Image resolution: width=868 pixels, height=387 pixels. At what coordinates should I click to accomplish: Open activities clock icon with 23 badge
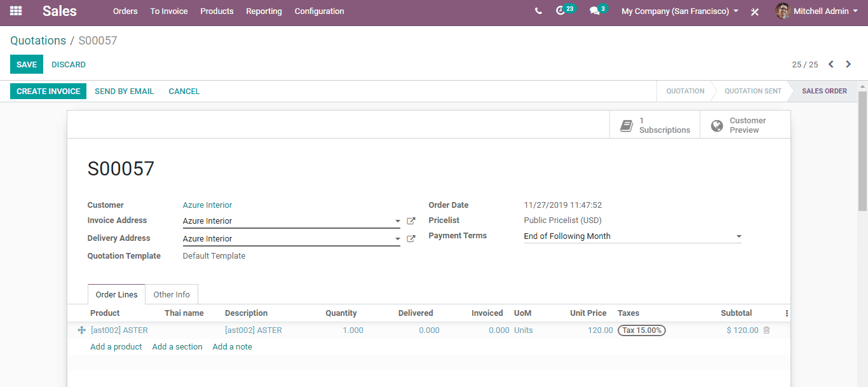(565, 10)
